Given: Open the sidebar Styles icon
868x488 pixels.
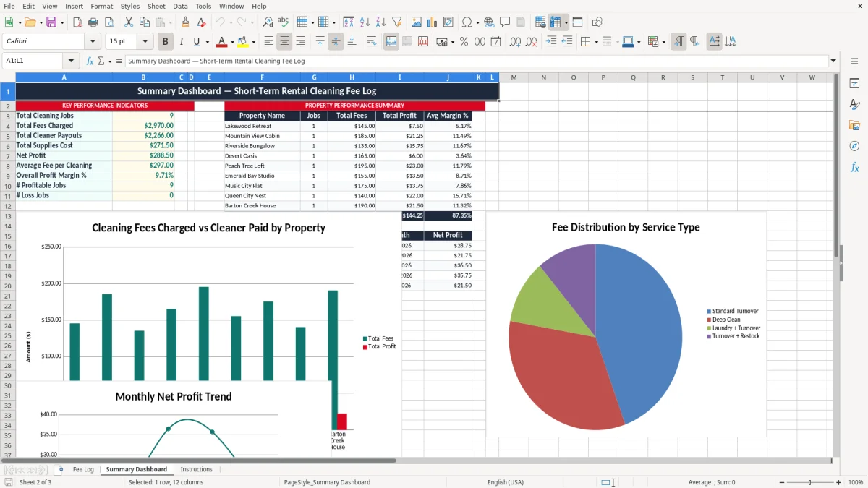Looking at the screenshot, I should click(x=854, y=105).
